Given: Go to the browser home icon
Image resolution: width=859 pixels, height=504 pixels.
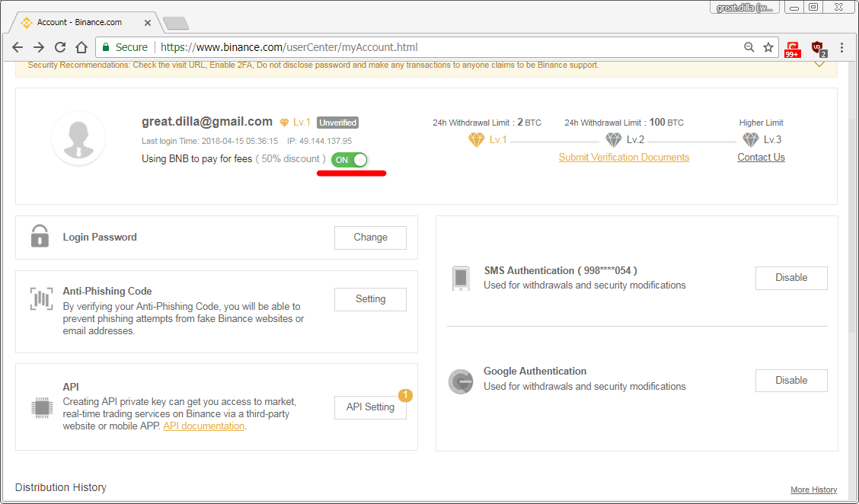Looking at the screenshot, I should (x=81, y=47).
